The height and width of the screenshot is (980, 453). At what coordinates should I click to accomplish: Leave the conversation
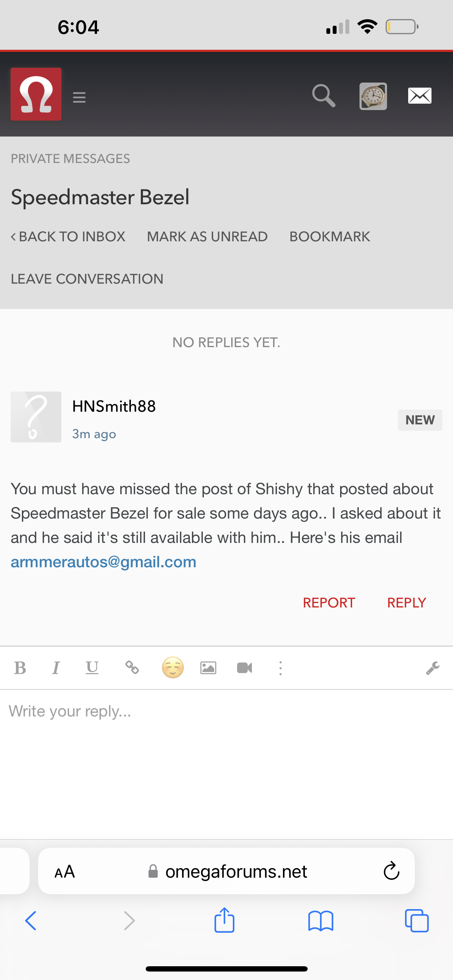click(x=87, y=279)
